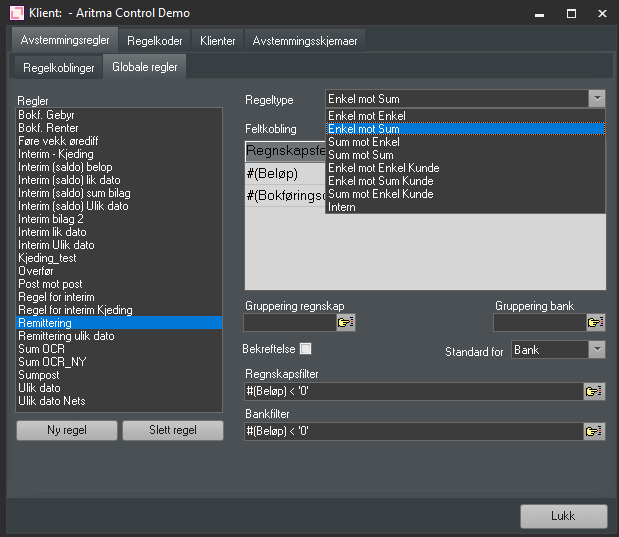The height and width of the screenshot is (537, 619).
Task: Click the Gruppering regnskap hand icon
Action: pos(346,322)
